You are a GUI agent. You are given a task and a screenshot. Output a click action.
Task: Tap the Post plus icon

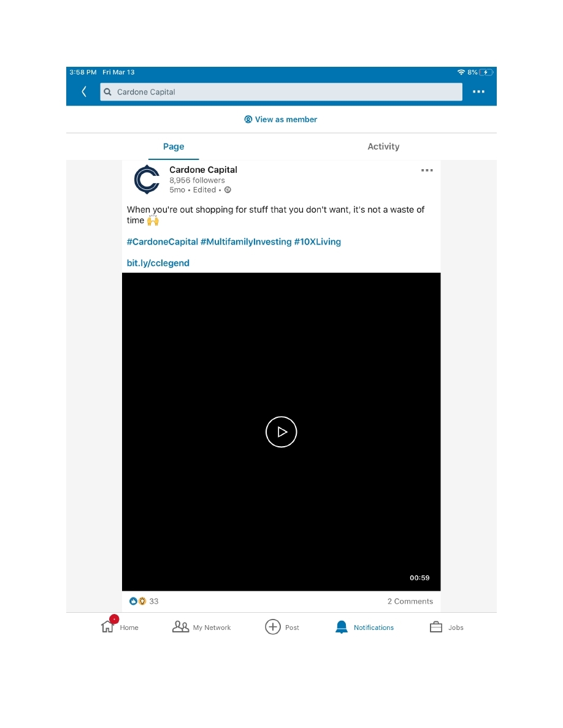(x=272, y=627)
